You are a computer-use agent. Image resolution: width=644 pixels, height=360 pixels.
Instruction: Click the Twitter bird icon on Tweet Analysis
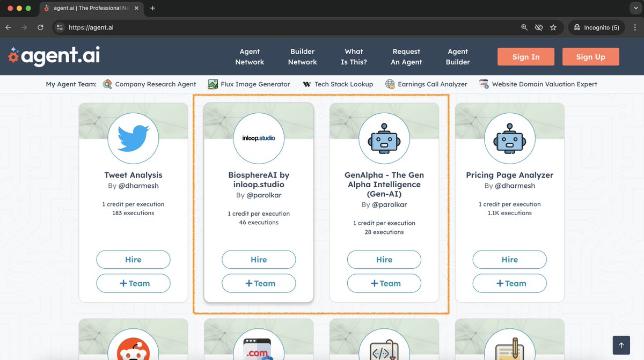pos(133,138)
